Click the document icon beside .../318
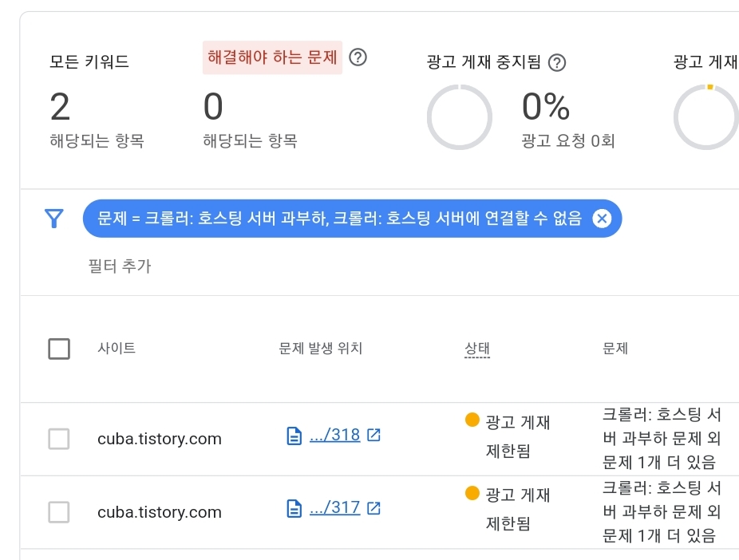Viewport: 739px width, 560px height. tap(294, 436)
